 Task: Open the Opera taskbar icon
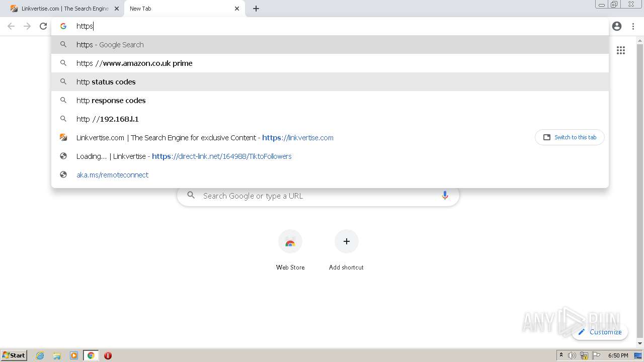pos(108,355)
